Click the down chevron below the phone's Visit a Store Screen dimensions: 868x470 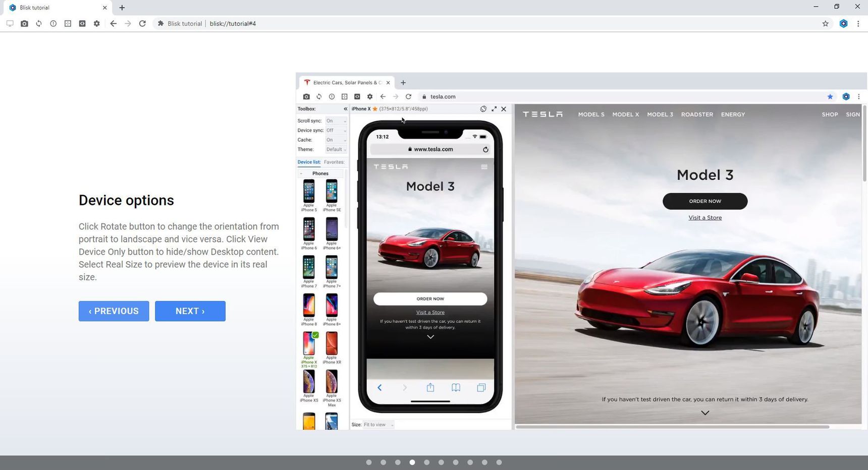[x=430, y=337]
